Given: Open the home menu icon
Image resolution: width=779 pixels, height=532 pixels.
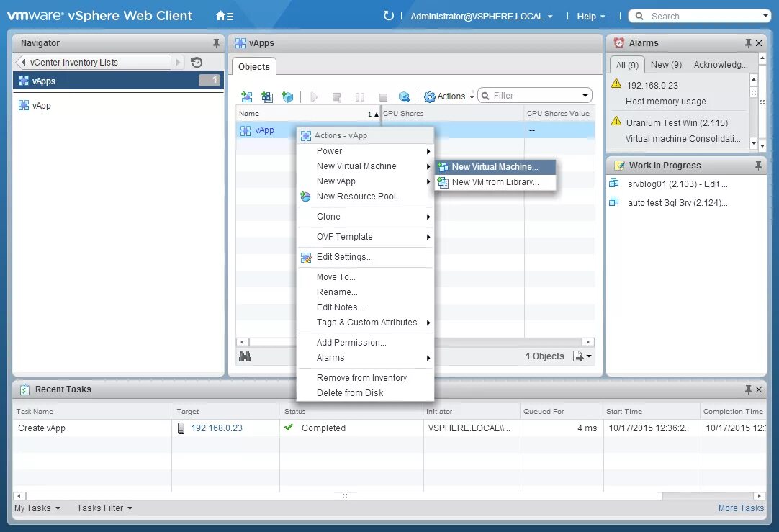Looking at the screenshot, I should pyautogui.click(x=225, y=16).
